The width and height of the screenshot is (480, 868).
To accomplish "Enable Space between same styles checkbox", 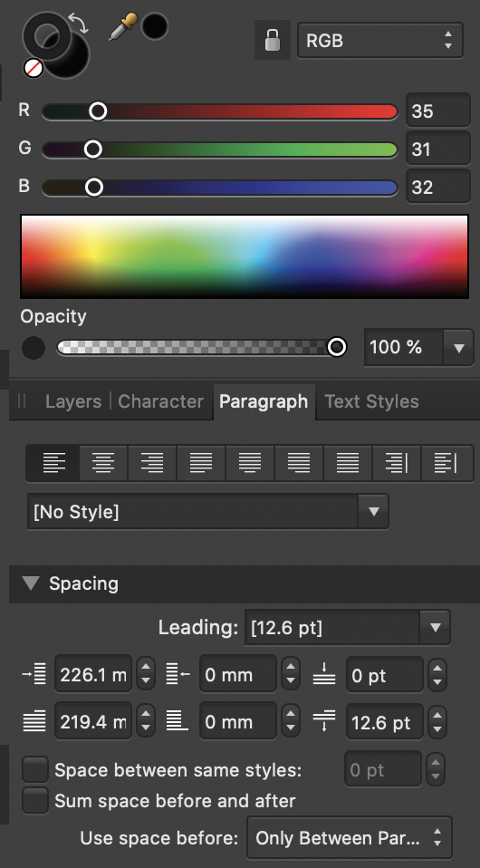I will click(x=35, y=770).
